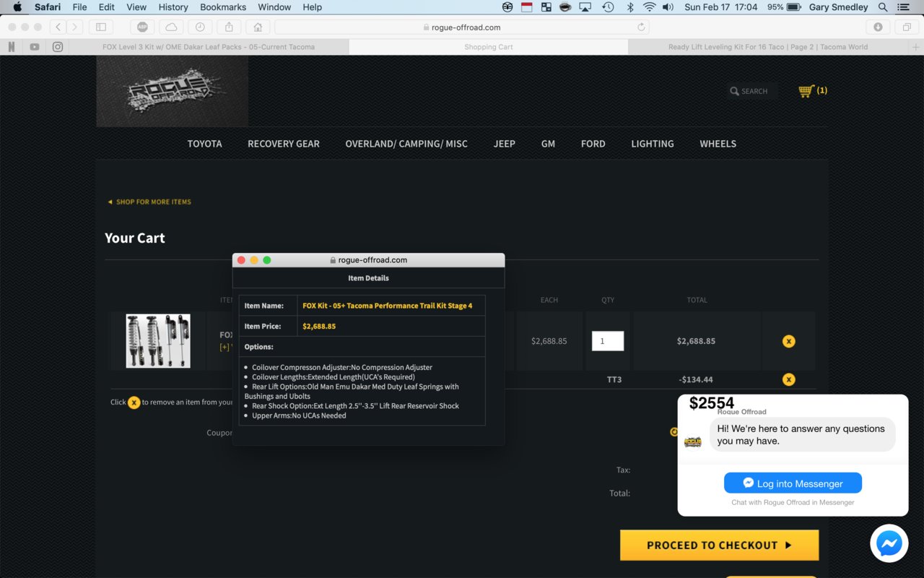The height and width of the screenshot is (578, 924).
Task: Open the Safari menu
Action: pos(48,7)
